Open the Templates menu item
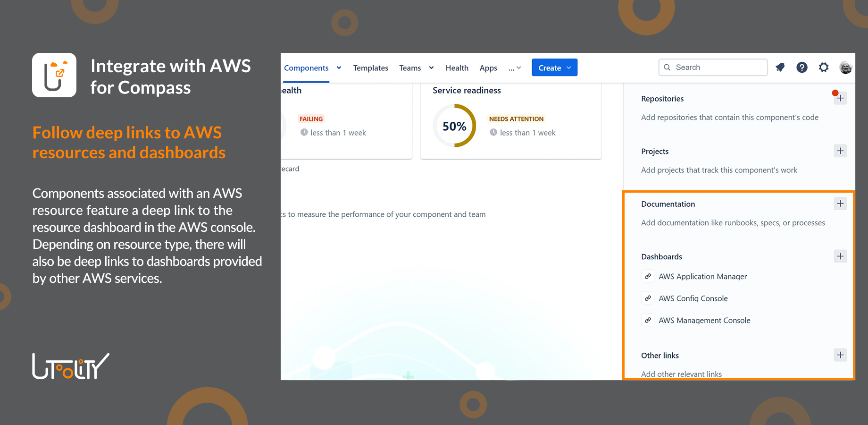The image size is (868, 425). [x=370, y=68]
